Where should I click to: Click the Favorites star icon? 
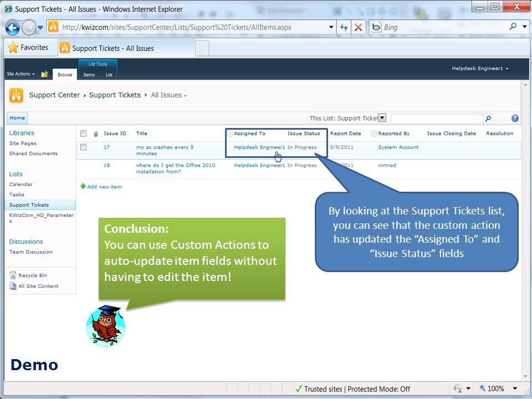pos(13,48)
